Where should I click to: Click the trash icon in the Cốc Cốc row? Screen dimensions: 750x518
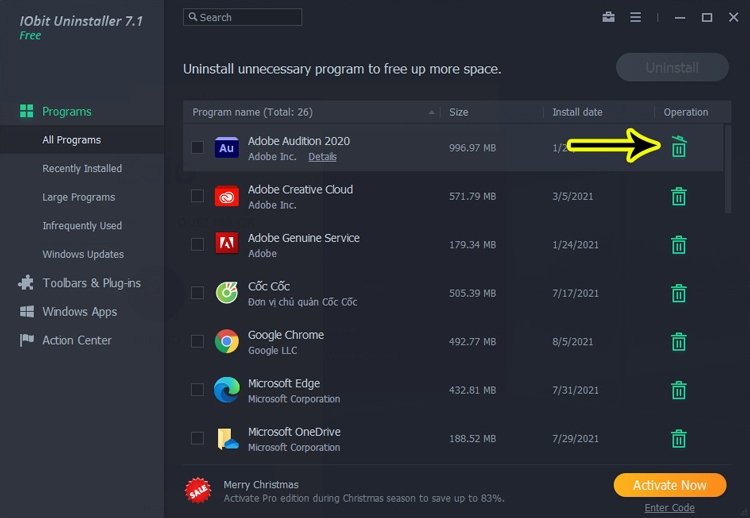(x=679, y=293)
